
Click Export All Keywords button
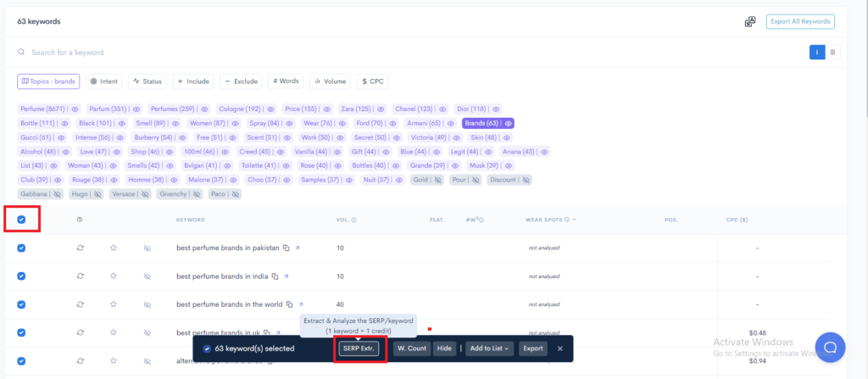point(800,21)
